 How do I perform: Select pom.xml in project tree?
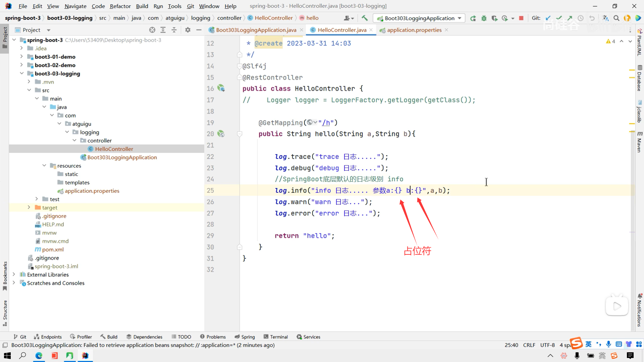(53, 249)
